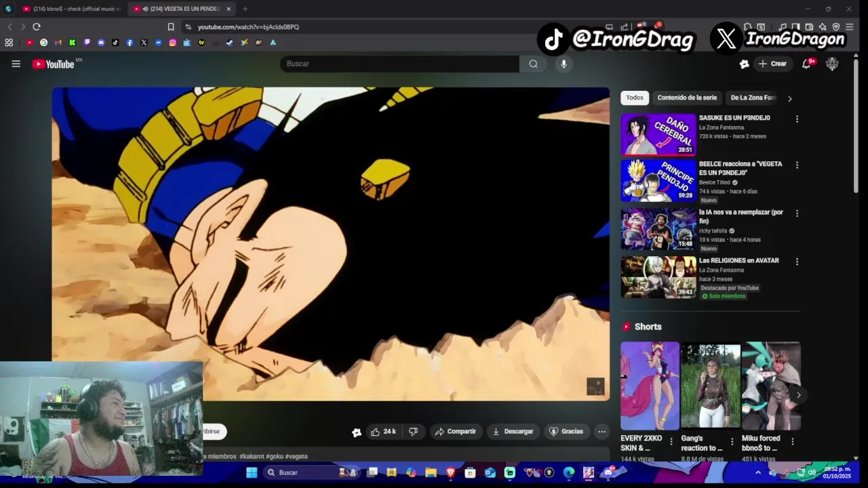The image size is (868, 488).
Task: Open the YouTube bookmark shortcut
Action: 30,43
